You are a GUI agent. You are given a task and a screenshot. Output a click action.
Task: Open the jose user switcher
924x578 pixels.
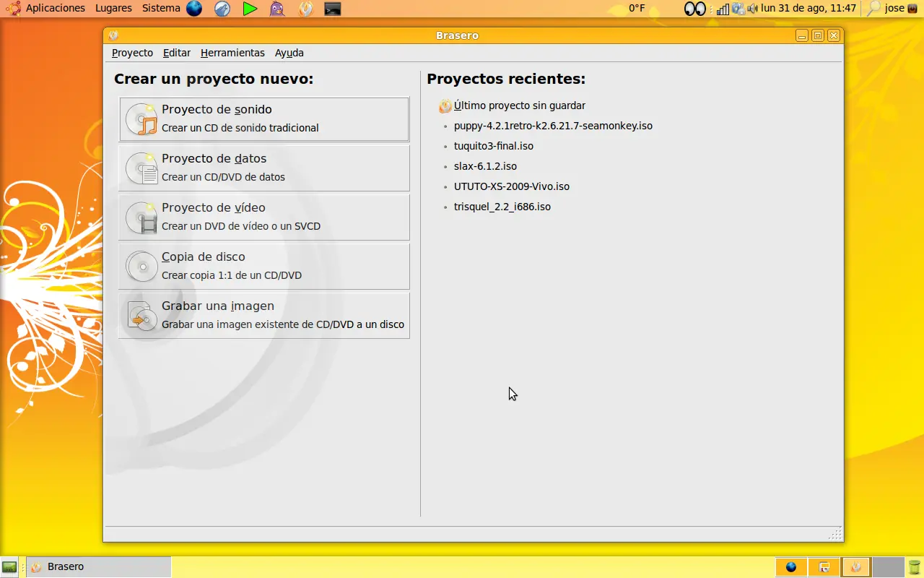tap(894, 8)
